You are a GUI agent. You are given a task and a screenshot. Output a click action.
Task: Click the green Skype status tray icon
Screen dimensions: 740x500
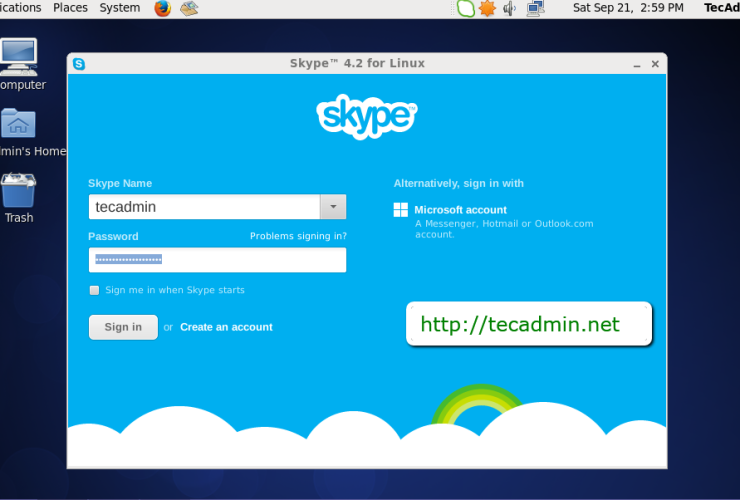[465, 8]
